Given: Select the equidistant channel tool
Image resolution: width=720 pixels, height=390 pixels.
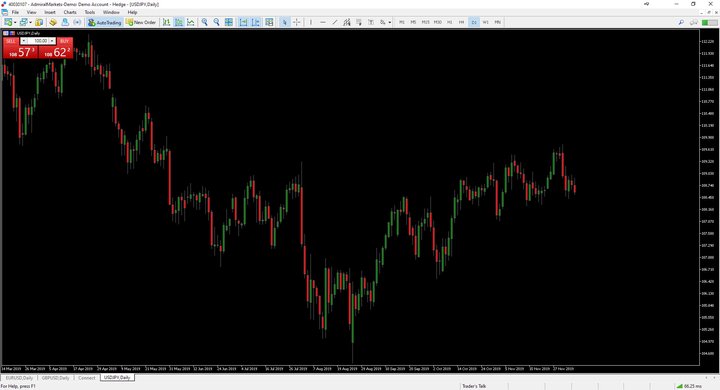Looking at the screenshot, I should (347, 22).
